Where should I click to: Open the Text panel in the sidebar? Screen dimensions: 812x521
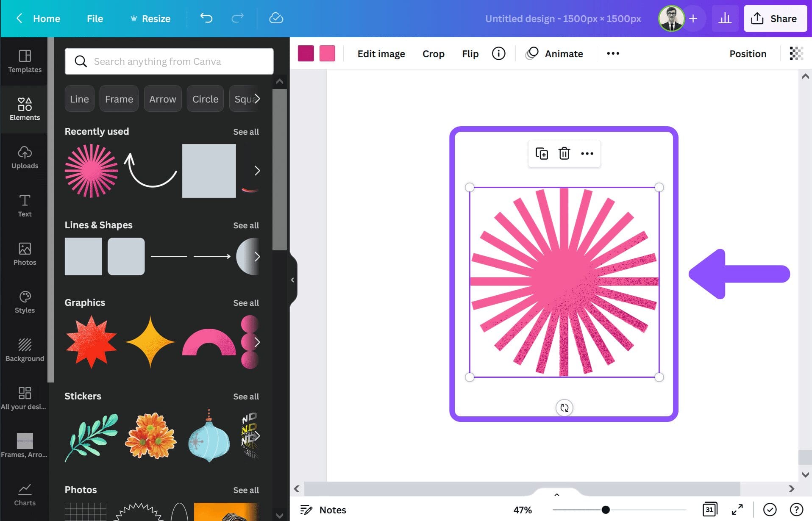(x=24, y=205)
